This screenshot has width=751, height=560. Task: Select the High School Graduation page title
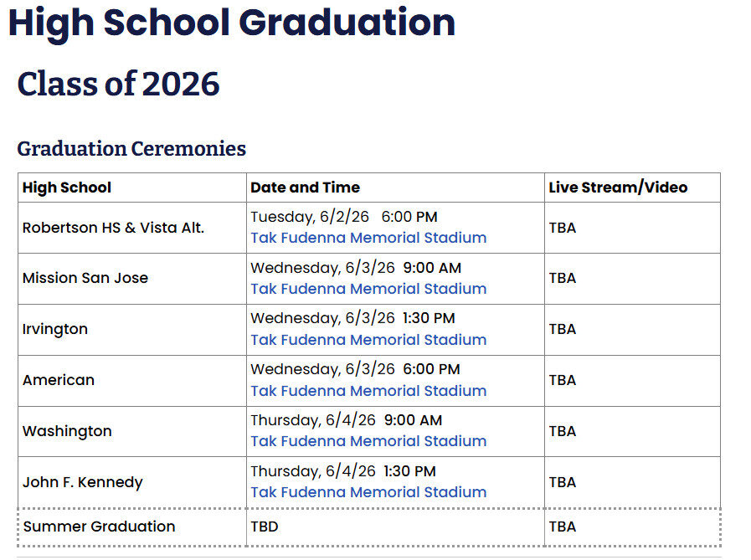click(232, 23)
